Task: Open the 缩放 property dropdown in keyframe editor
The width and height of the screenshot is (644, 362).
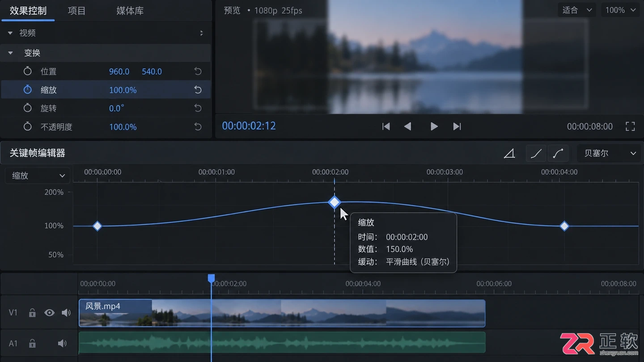Action: [38, 176]
